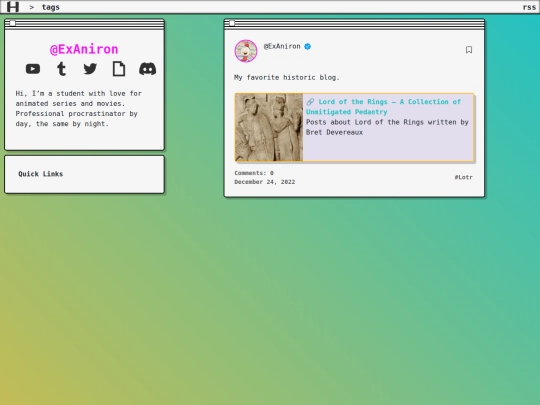Open the rss feed link

[529, 7]
